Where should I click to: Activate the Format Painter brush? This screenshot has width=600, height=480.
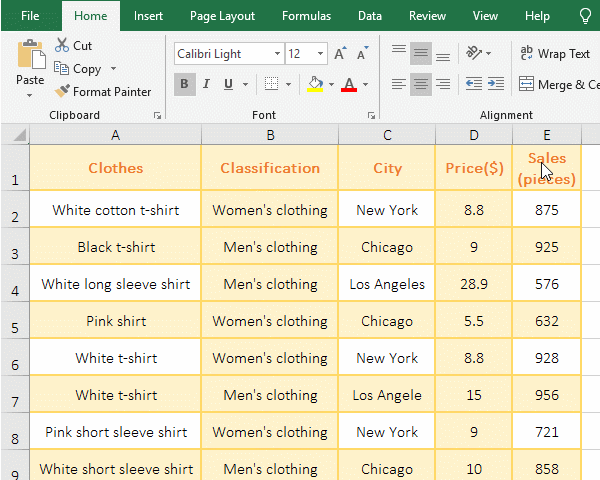point(62,91)
